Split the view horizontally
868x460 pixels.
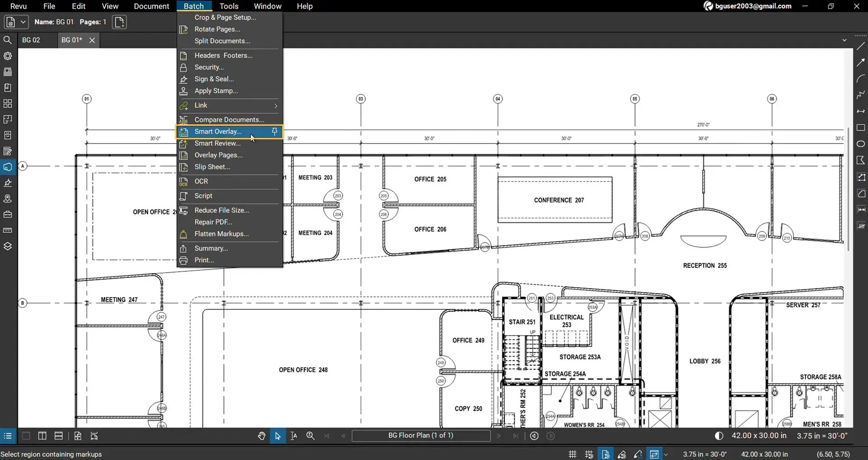click(59, 436)
